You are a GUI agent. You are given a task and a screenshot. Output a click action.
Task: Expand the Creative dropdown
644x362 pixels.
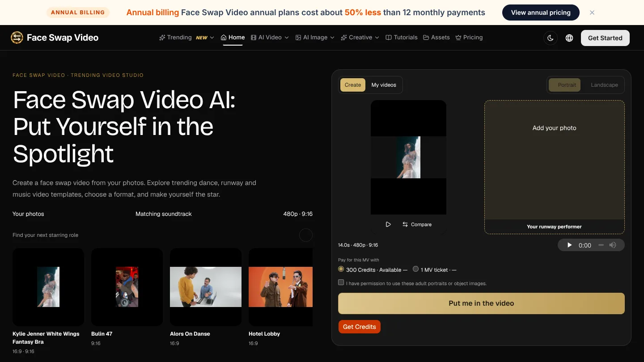click(360, 38)
